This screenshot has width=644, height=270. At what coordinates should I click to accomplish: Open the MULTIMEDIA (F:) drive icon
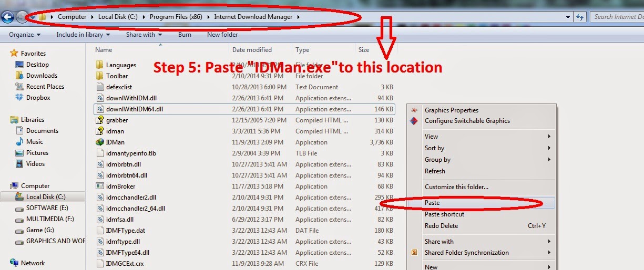[x=19, y=219]
